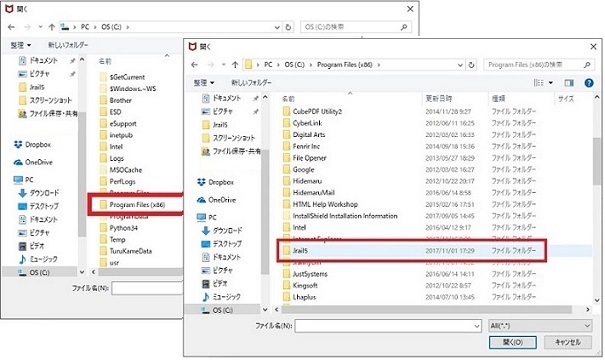
Task: Go up one level in rear OS (C:) dialog
Action: point(52,27)
